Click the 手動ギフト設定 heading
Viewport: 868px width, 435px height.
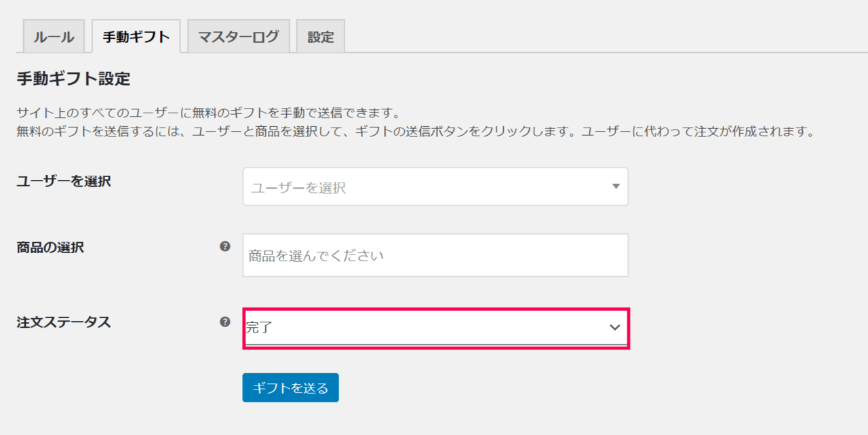[73, 79]
